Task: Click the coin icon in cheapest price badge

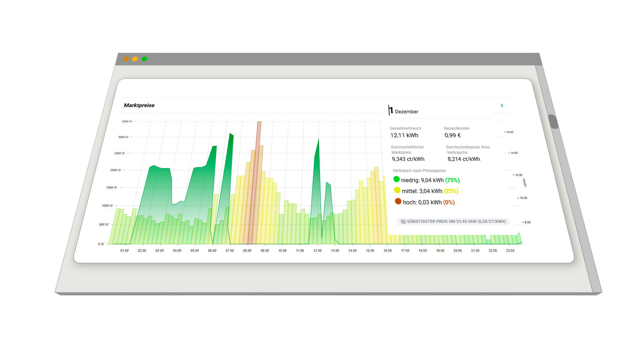Action: point(403,222)
